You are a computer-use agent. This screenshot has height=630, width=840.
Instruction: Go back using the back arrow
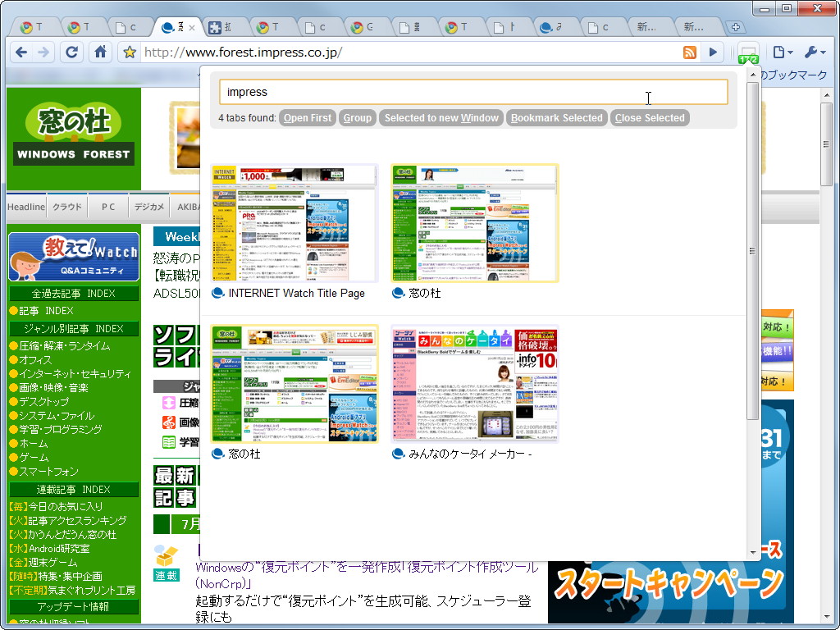[21, 52]
